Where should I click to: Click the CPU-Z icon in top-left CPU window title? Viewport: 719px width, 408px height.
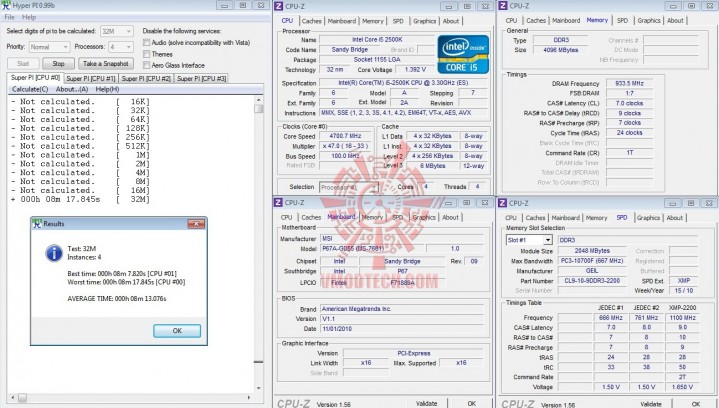click(x=278, y=6)
